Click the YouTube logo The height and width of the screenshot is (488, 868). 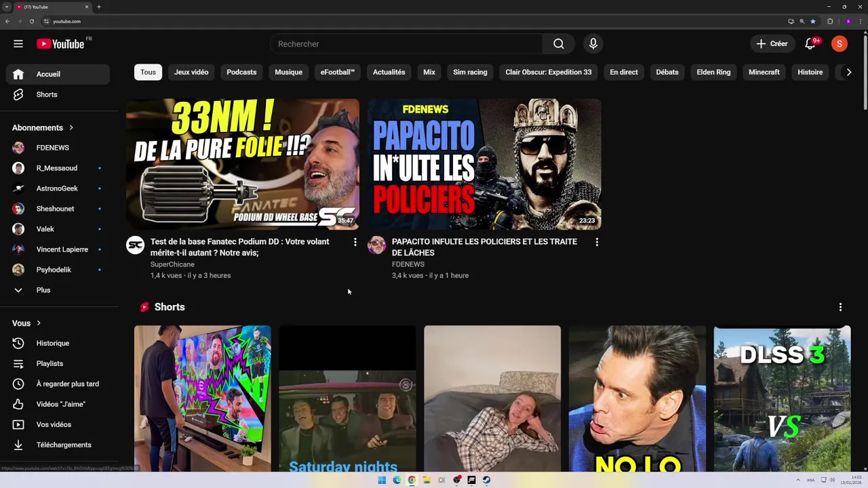click(60, 44)
